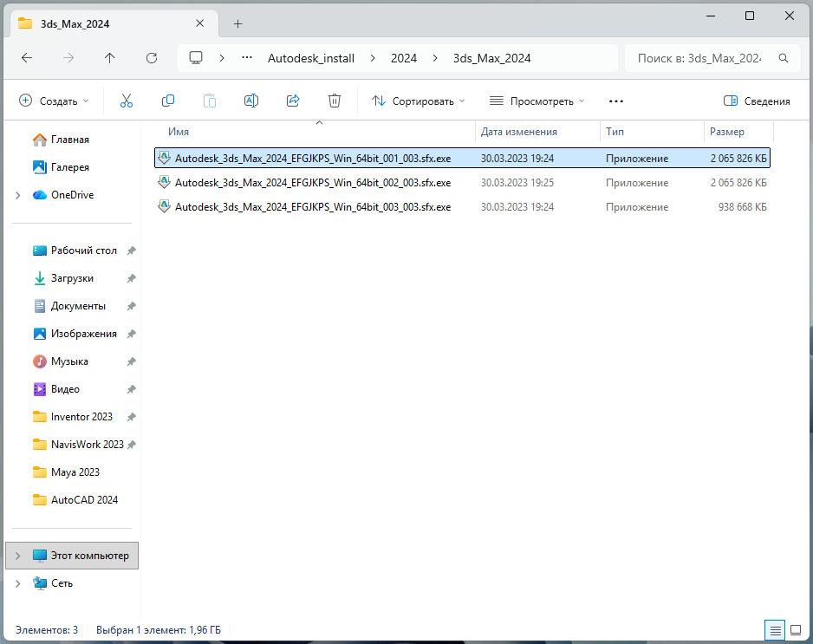
Task: Click the computer icon in address bar
Action: (196, 58)
